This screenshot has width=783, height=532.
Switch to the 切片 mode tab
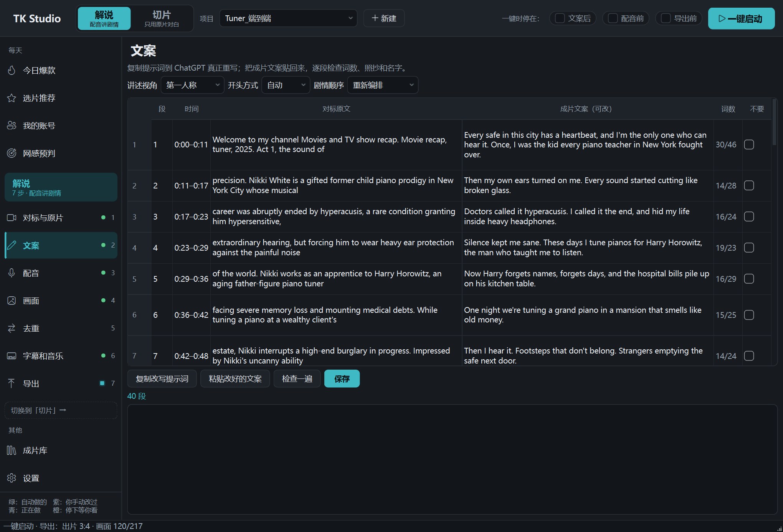[162, 18]
